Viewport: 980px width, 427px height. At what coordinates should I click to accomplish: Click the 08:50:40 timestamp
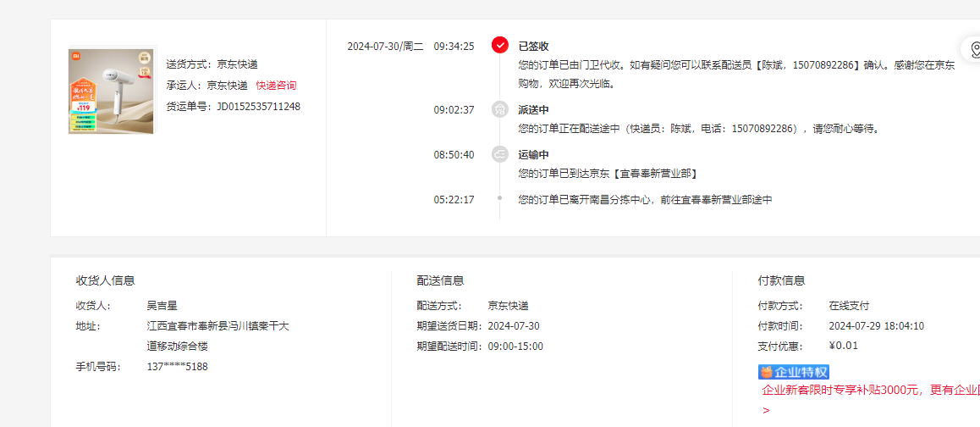(x=454, y=154)
